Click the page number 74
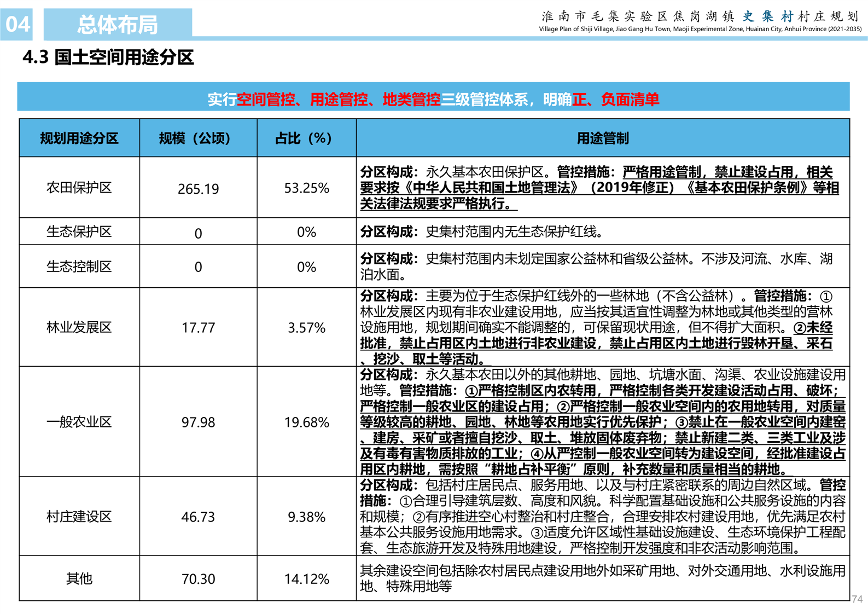 (x=857, y=599)
